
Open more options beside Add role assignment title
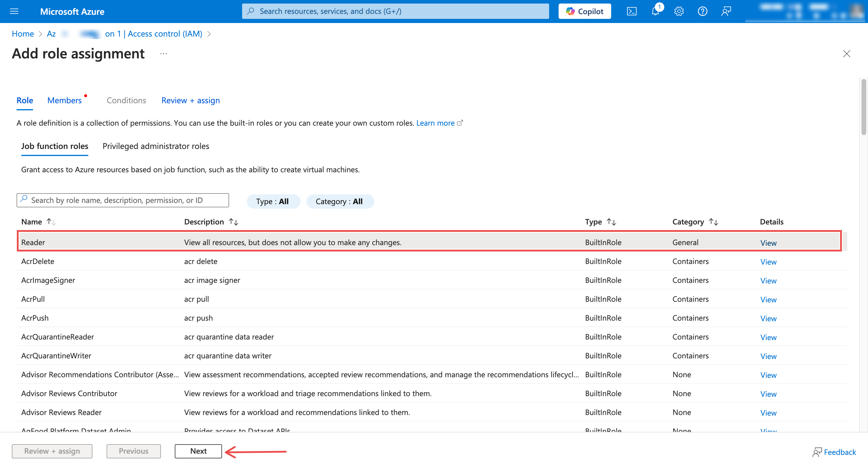164,54
